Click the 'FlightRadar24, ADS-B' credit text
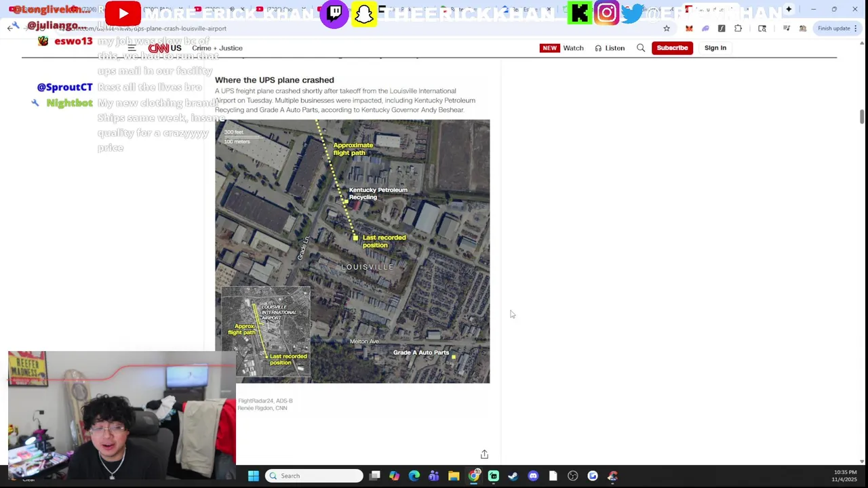Viewport: 868px width, 488px height. [265, 401]
